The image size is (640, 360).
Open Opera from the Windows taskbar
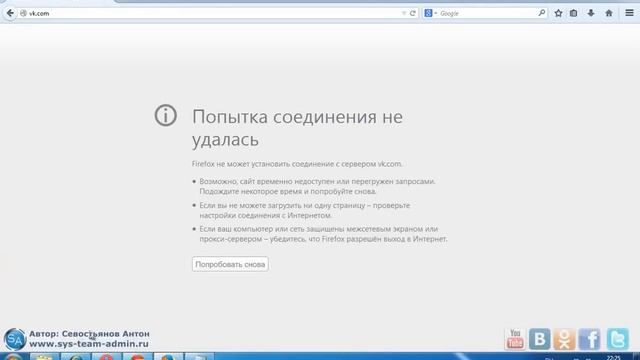click(107, 357)
